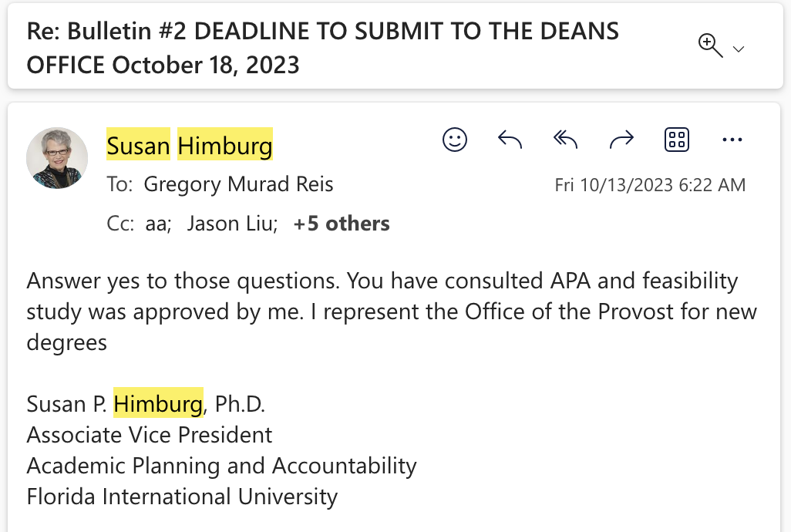Click Susan Himburg's profile photo
Screen dimensions: 791x532
tap(57, 158)
